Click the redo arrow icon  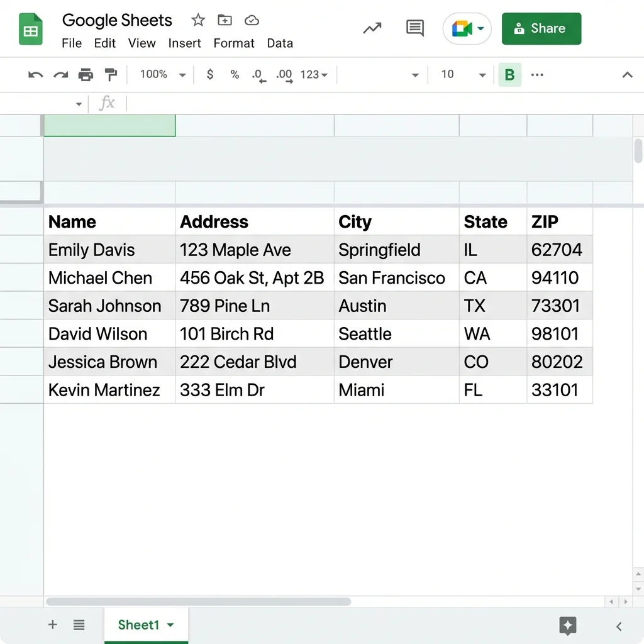[x=60, y=75]
